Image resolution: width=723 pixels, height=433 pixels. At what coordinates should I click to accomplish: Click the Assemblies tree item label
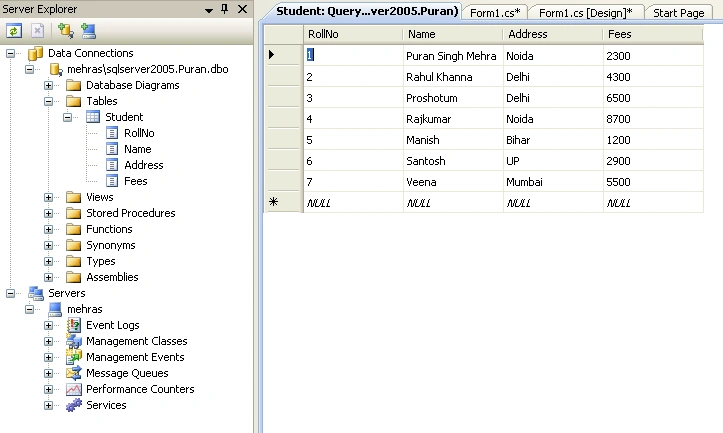[112, 277]
